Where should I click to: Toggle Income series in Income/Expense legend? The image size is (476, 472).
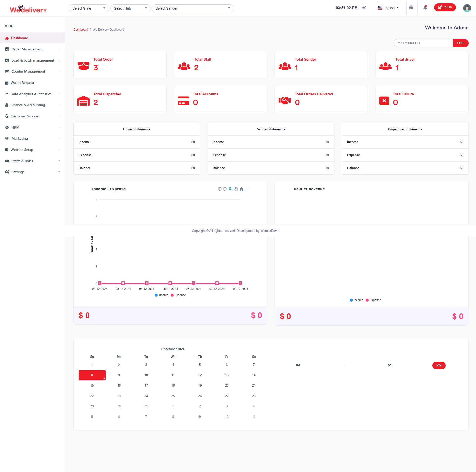point(161,295)
